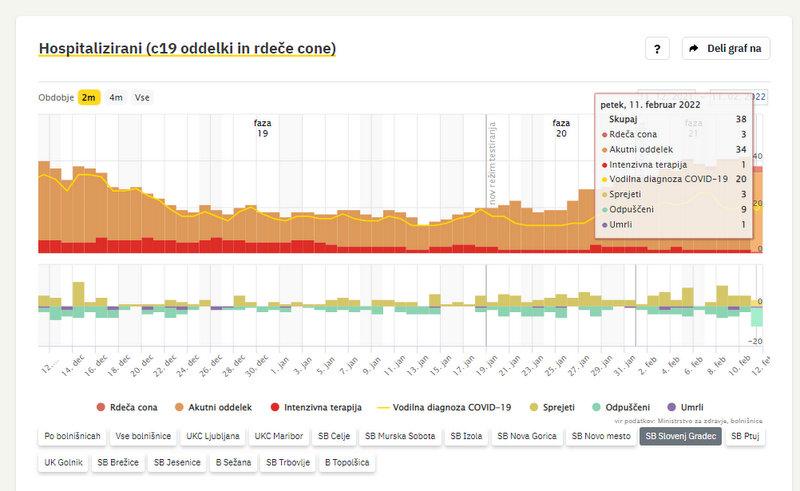This screenshot has height=491, width=800.
Task: Select SB Murska Sobota hospital
Action: (x=400, y=436)
